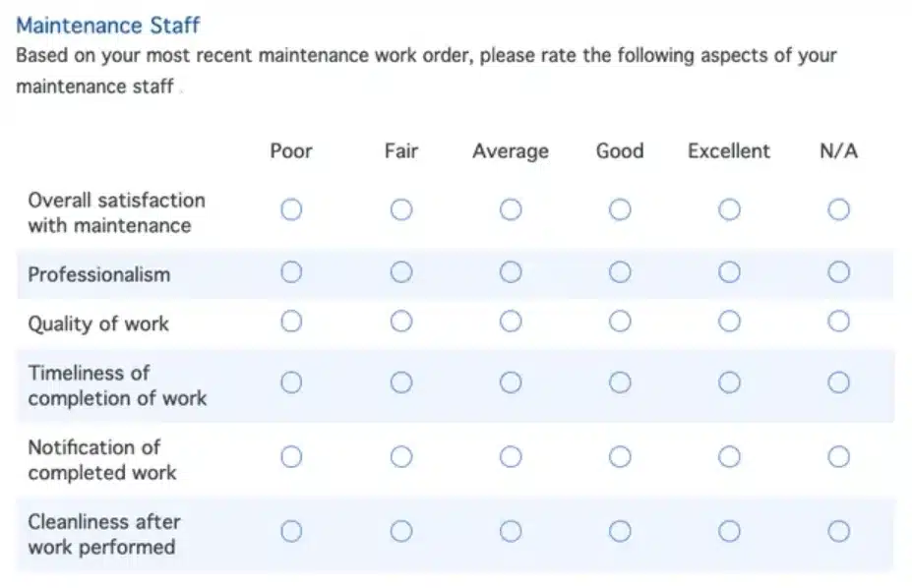Select N/A for Cleanliness after work performed
Image resolution: width=912 pixels, height=588 pixels.
(838, 531)
